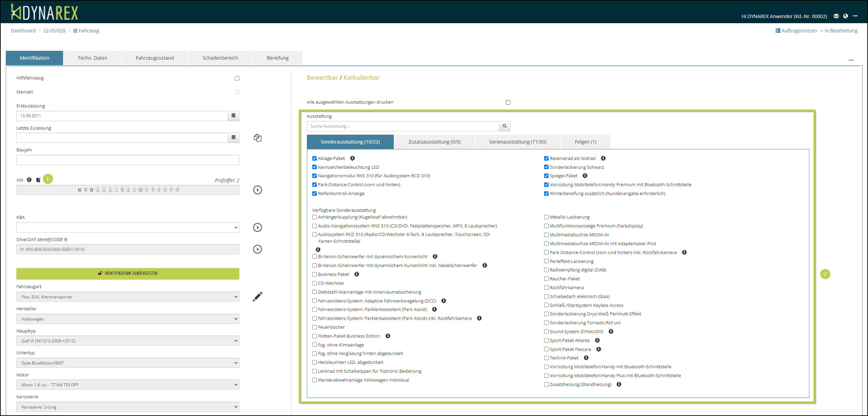Uncheck Kennzeichenbeleuchtung LED option
This screenshot has height=416, width=868.
pyautogui.click(x=314, y=167)
